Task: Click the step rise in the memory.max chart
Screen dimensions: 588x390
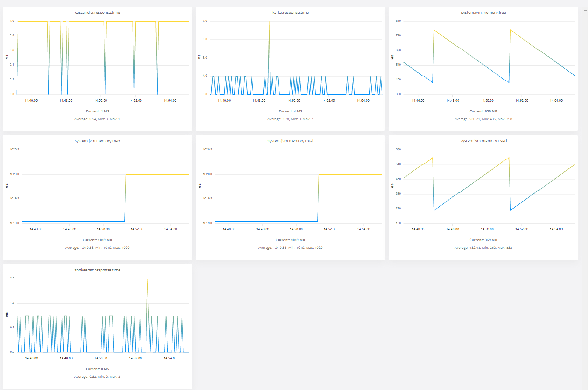Action: click(x=125, y=198)
